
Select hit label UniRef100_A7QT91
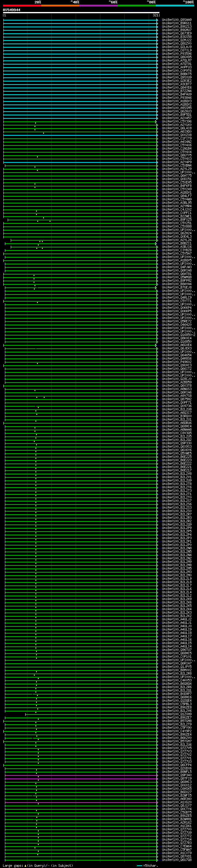176,64
